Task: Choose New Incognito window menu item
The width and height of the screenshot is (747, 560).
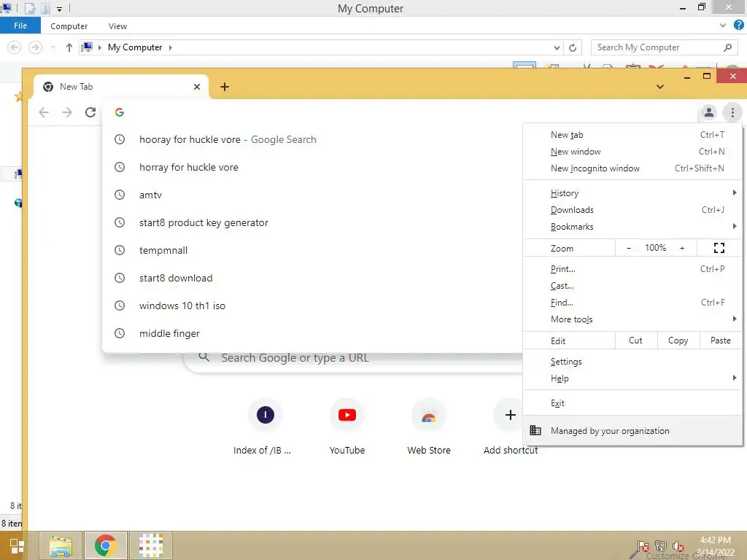Action: point(632,168)
